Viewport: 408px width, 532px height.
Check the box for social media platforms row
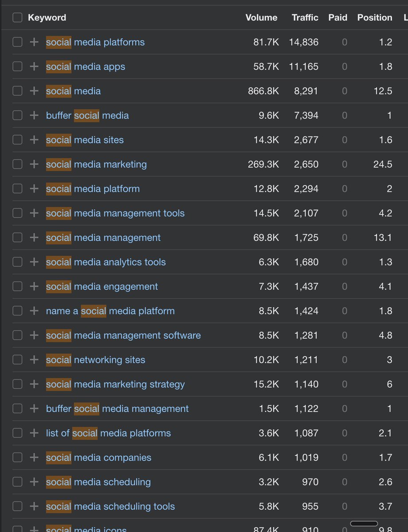coord(17,42)
